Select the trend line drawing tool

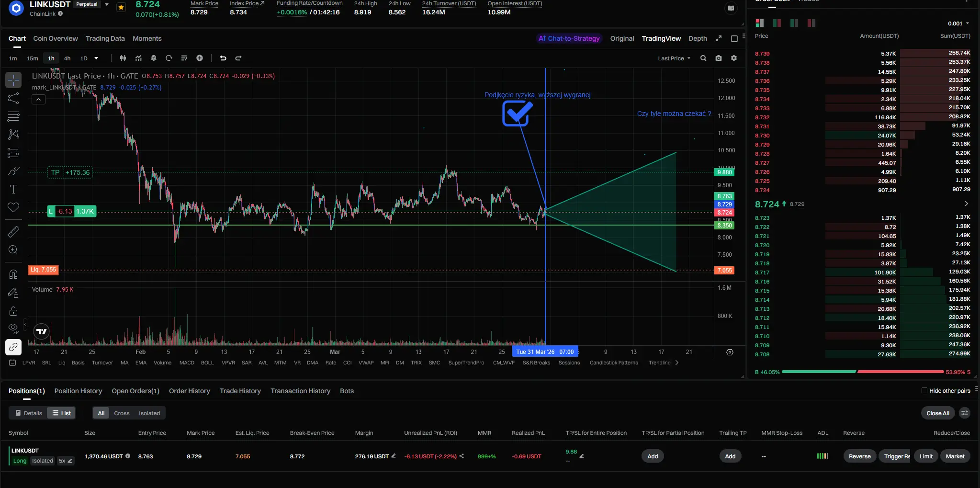coord(13,98)
